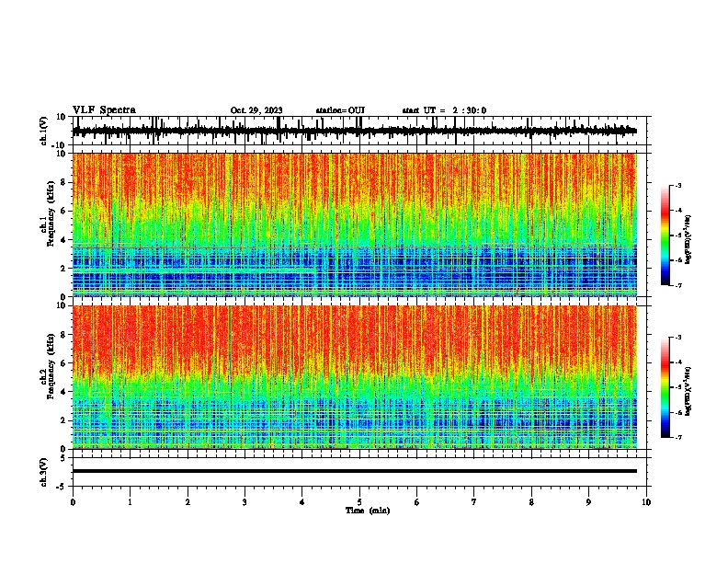
Task: Click the "VLF Spectra" plot title
Action: tap(104, 110)
